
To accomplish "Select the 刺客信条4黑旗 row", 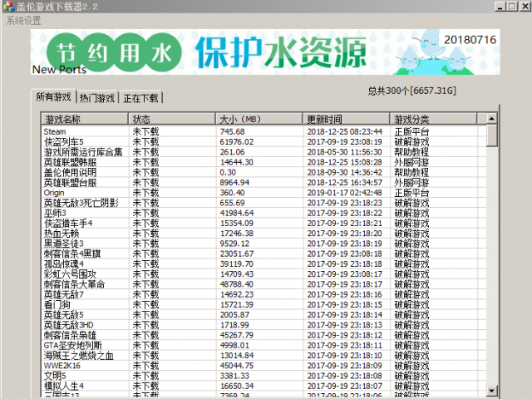I will [x=263, y=254].
